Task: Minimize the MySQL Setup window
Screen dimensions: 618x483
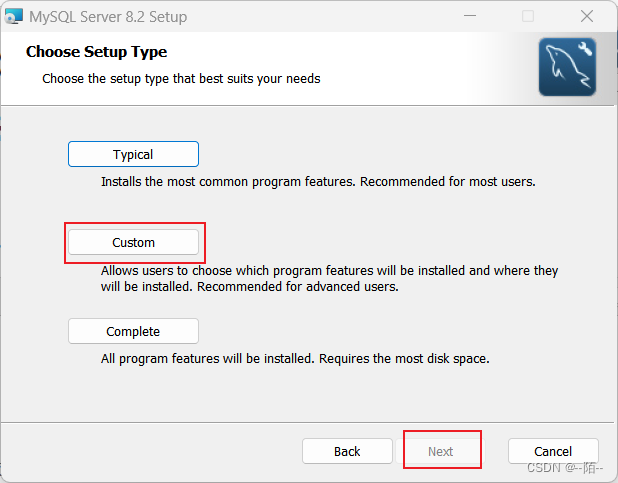Action: 473,16
